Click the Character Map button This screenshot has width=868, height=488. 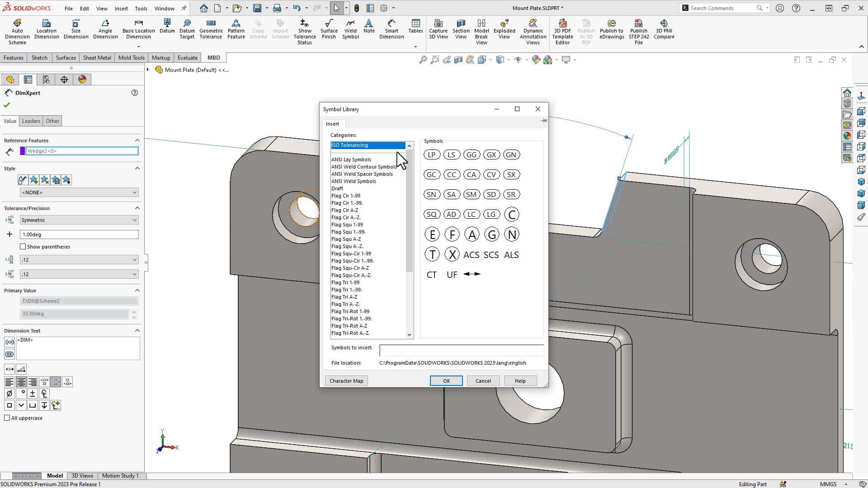346,380
